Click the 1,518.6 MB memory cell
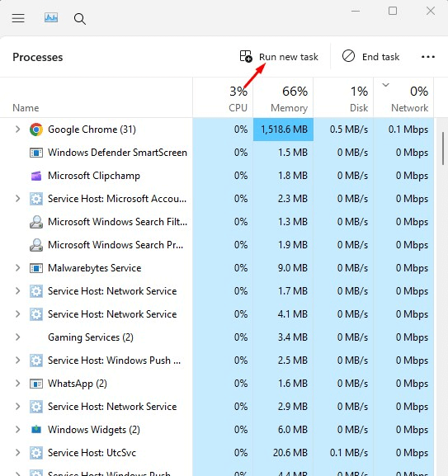 pyautogui.click(x=283, y=130)
